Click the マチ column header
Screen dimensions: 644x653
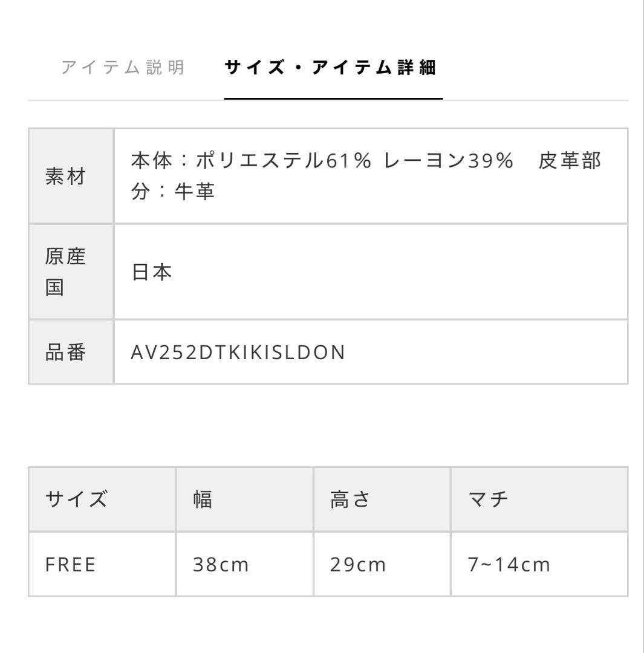[489, 500]
